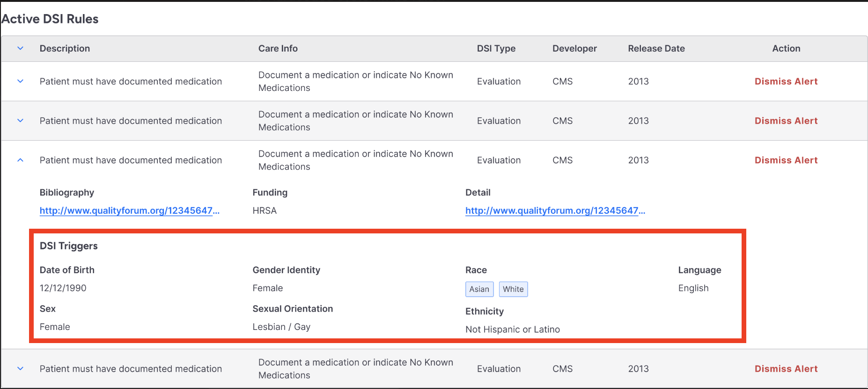The width and height of the screenshot is (868, 389).
Task: Click the Release Date column header
Action: [656, 48]
